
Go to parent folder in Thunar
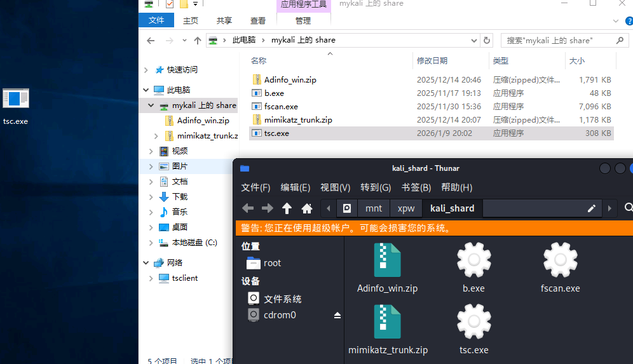(287, 208)
